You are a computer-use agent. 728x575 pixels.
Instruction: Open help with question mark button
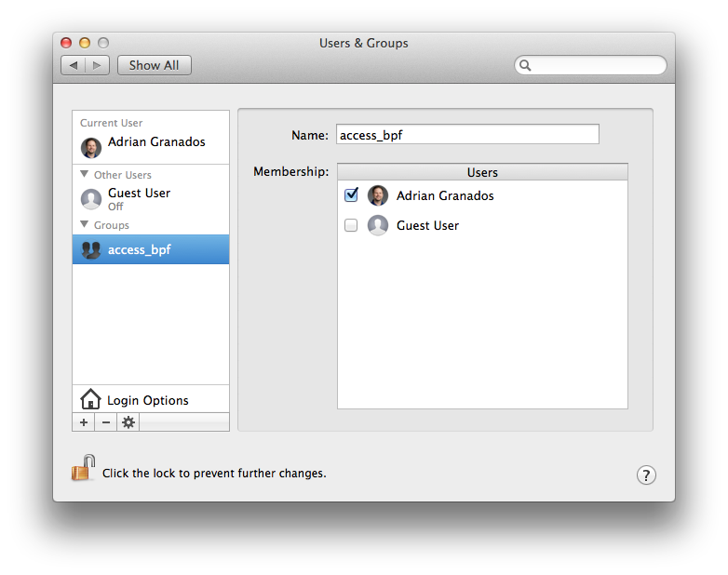646,475
